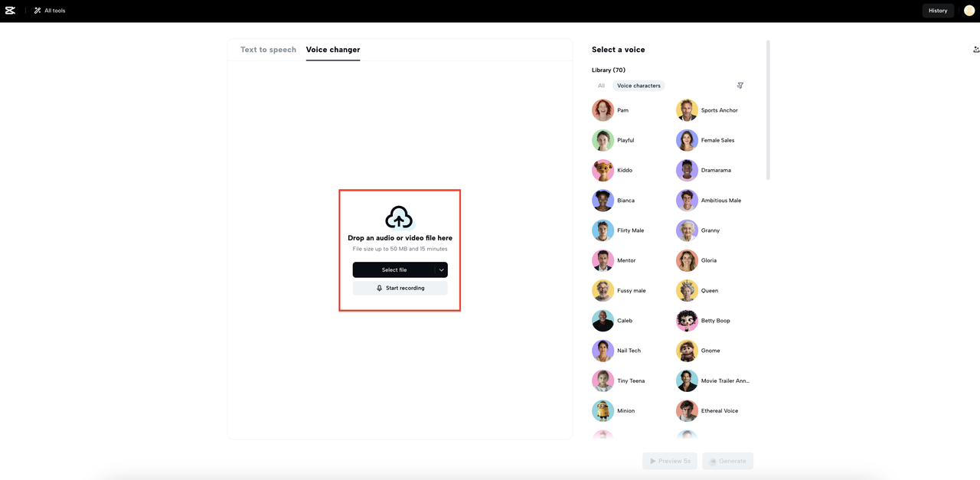Viewport: 980px width, 480px height.
Task: Click the icon at far right edge
Action: (x=975, y=50)
